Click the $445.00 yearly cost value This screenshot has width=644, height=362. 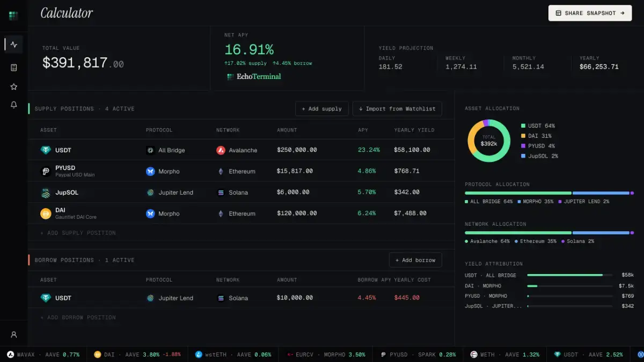(x=407, y=298)
